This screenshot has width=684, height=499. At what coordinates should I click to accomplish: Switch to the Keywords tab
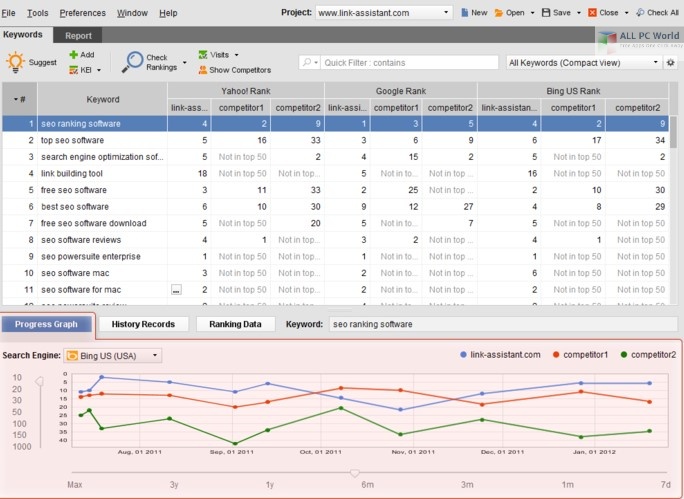[23, 34]
